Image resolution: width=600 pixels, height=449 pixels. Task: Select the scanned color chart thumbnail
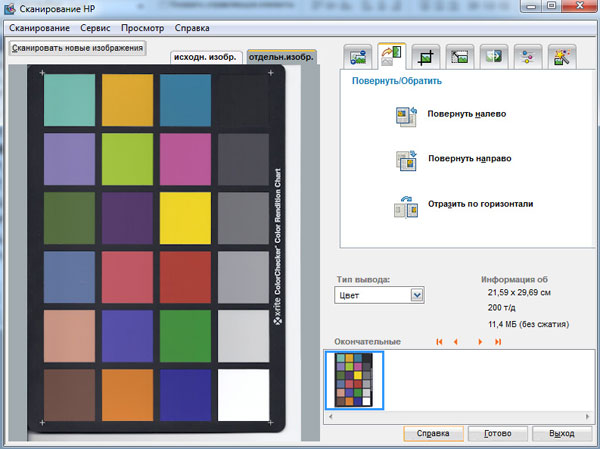tap(356, 379)
